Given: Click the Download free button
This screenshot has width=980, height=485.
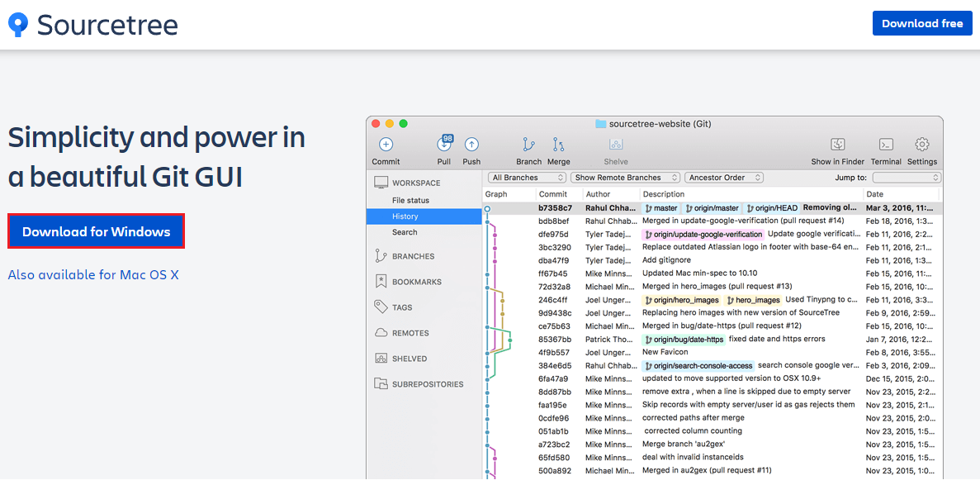Looking at the screenshot, I should click(922, 24).
